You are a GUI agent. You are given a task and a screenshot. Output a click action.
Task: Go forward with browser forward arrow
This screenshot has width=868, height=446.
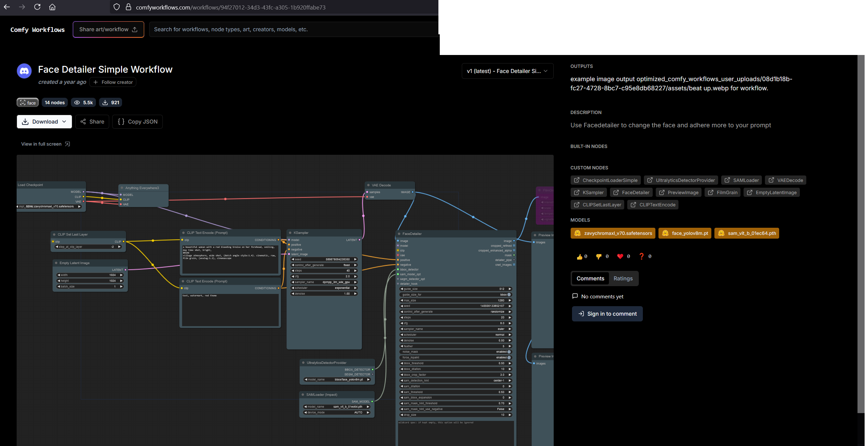22,7
